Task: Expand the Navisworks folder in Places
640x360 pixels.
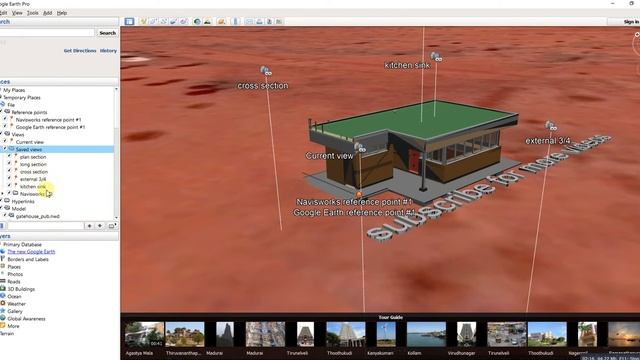Action: click(3, 194)
